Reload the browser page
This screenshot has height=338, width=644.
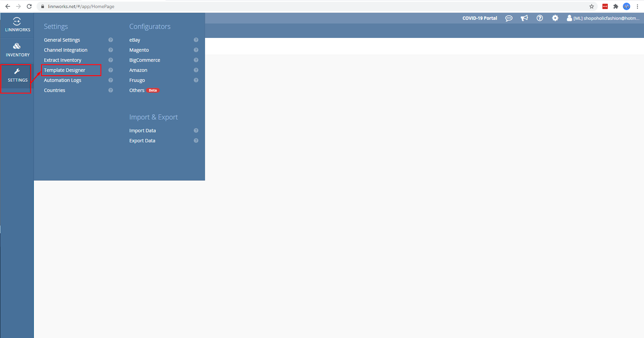point(29,6)
